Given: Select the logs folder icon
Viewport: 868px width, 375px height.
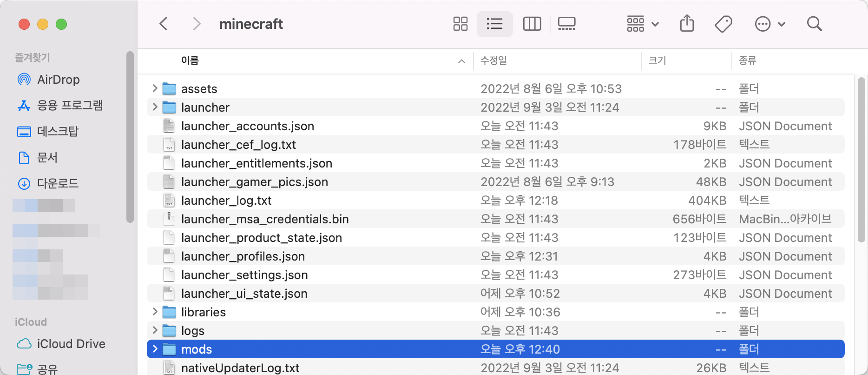Looking at the screenshot, I should pyautogui.click(x=169, y=330).
